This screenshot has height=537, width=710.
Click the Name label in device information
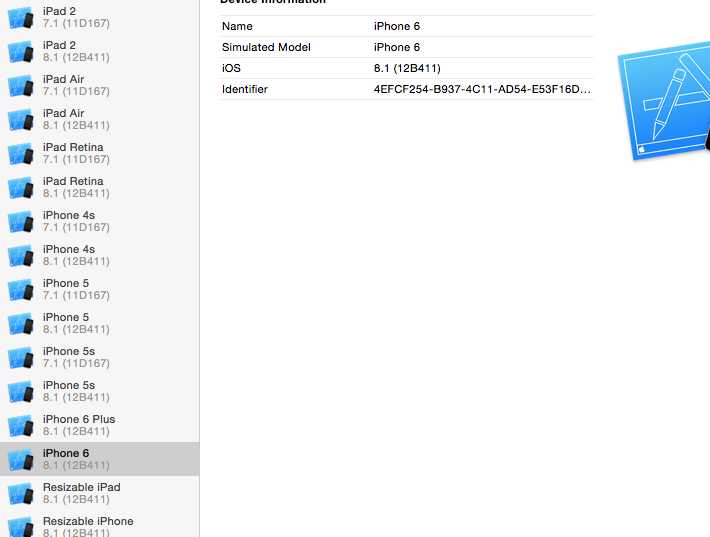[237, 26]
